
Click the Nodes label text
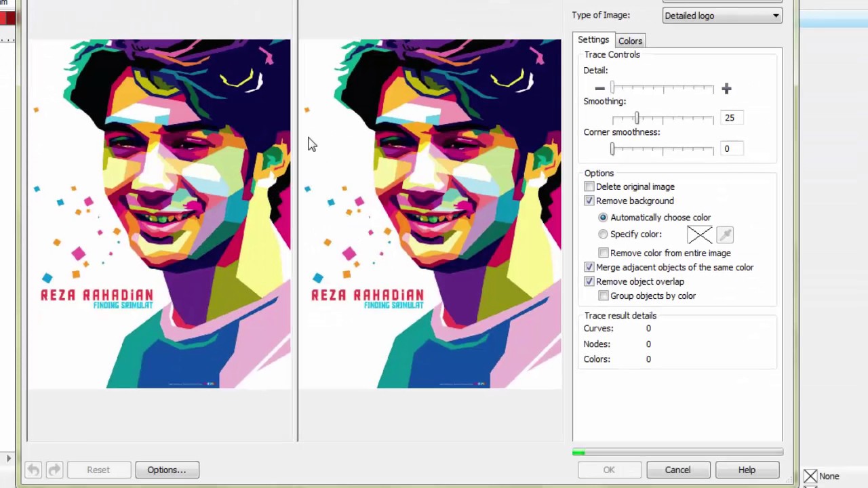597,344
